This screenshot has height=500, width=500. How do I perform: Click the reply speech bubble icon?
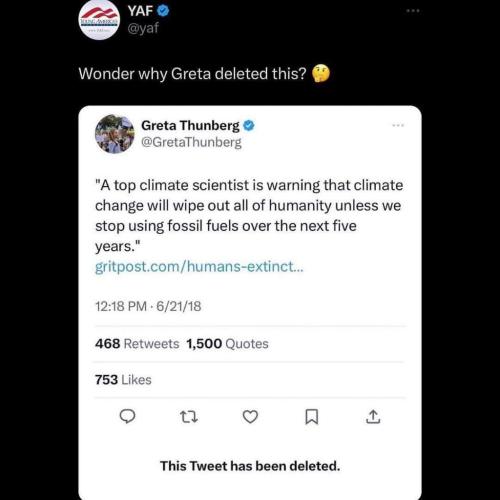[127, 417]
